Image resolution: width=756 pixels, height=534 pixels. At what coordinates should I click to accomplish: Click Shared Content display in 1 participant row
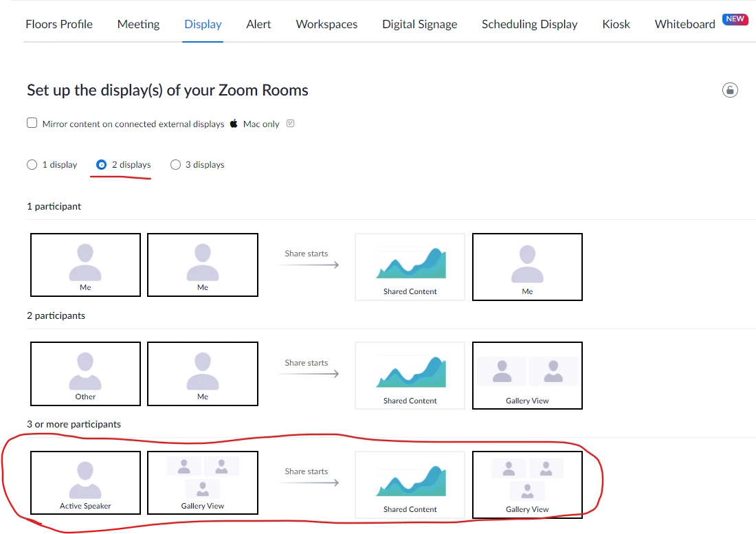[x=410, y=267]
